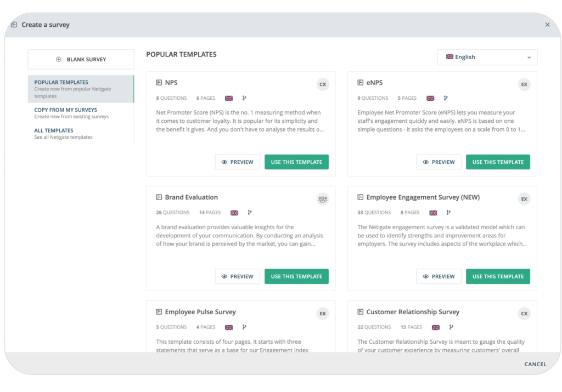Click branch logic icon on Customer Relationship Survey card
The height and width of the screenshot is (392, 562).
[451, 327]
